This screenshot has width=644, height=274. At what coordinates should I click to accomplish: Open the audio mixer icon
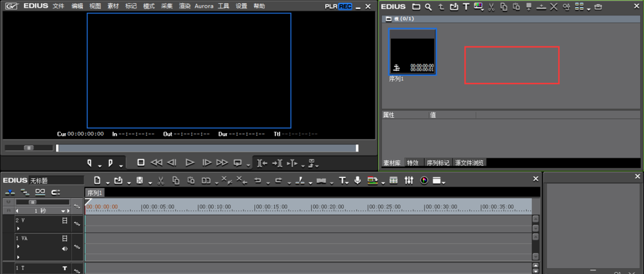click(408, 181)
